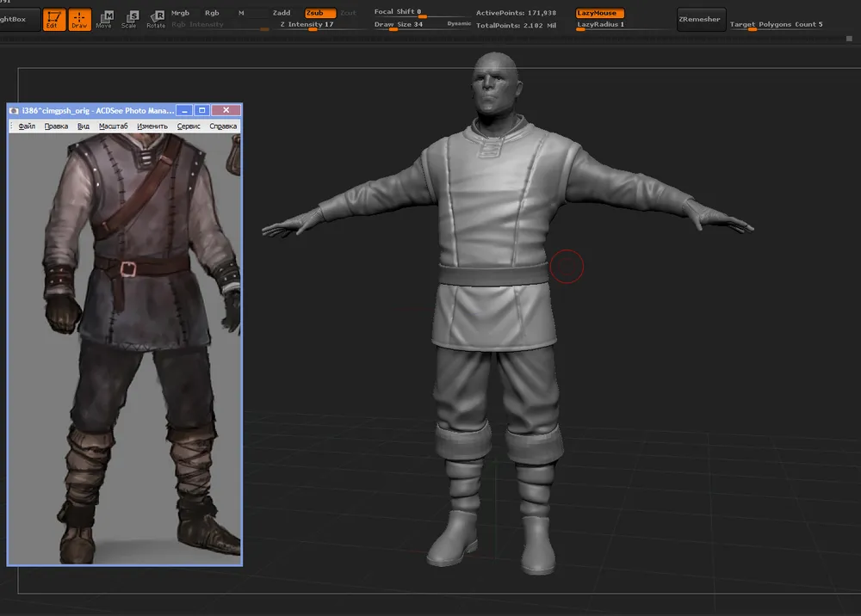Enable Zadd sculpt mode
This screenshot has width=861, height=616.
[282, 13]
